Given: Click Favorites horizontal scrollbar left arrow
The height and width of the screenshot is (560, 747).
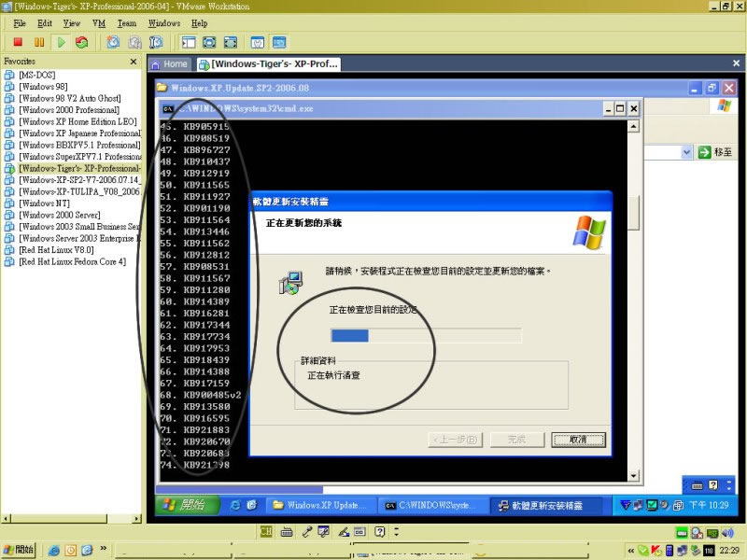Looking at the screenshot, I should [x=7, y=519].
